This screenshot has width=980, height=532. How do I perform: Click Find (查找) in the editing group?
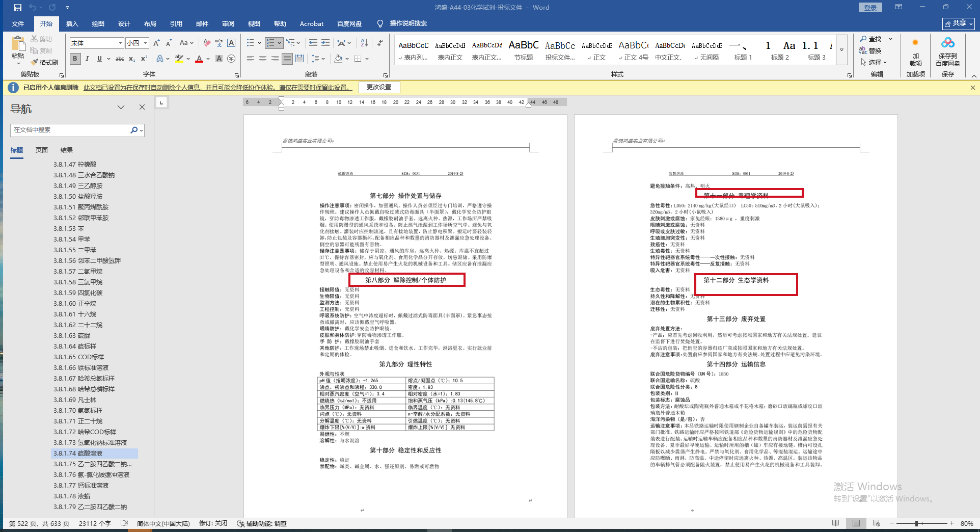[871, 39]
